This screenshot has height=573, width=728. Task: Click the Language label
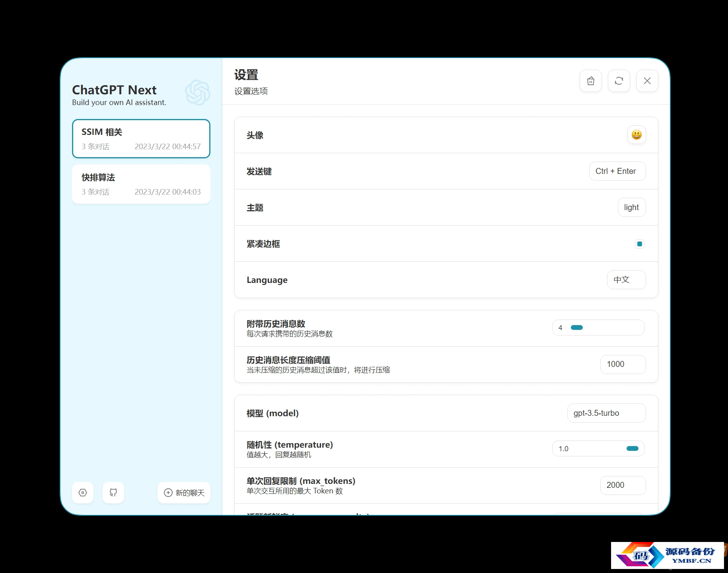(267, 280)
